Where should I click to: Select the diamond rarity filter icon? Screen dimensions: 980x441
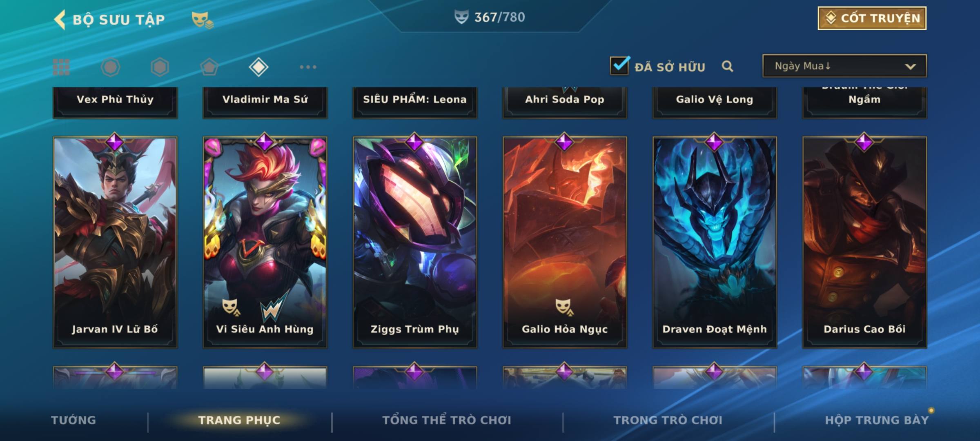(x=258, y=67)
